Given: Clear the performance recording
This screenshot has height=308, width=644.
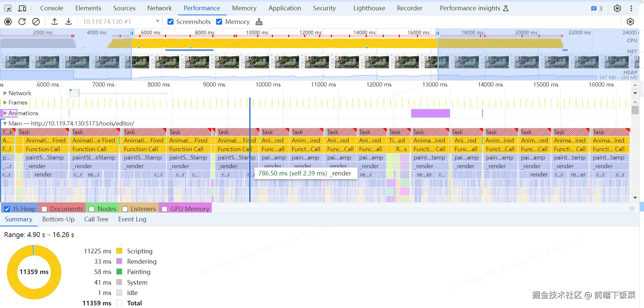Looking at the screenshot, I should (x=36, y=22).
